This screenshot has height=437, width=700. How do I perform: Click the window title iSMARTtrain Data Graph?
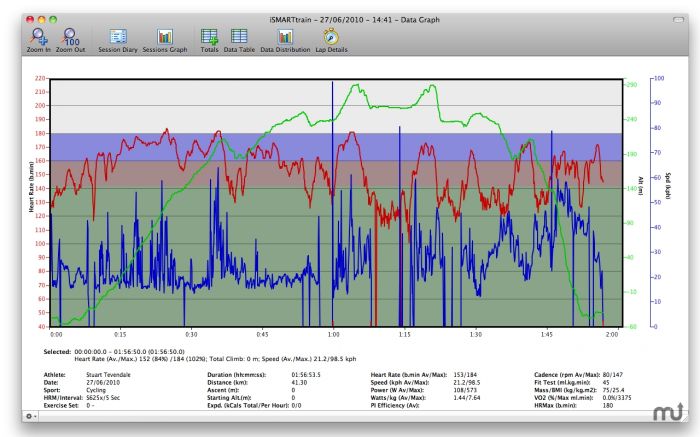pos(355,20)
